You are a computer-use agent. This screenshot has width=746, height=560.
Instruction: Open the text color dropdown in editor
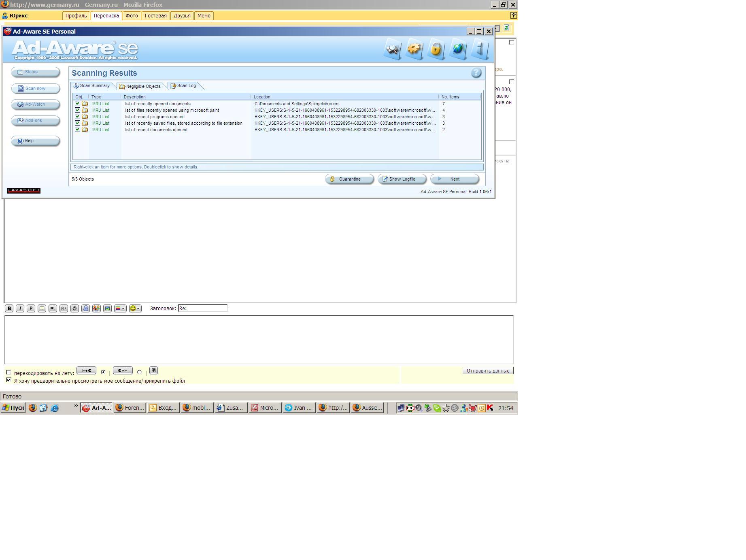pos(120,309)
